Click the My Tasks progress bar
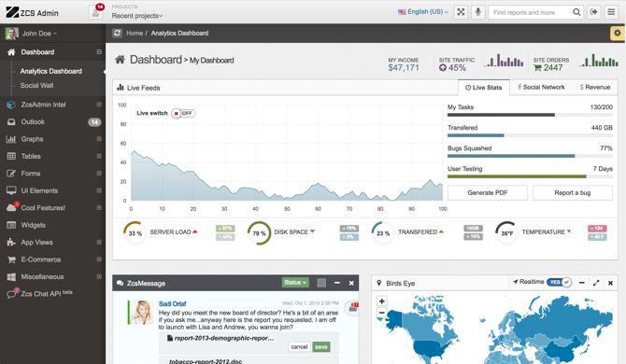The height and width of the screenshot is (364, 626). [x=530, y=115]
